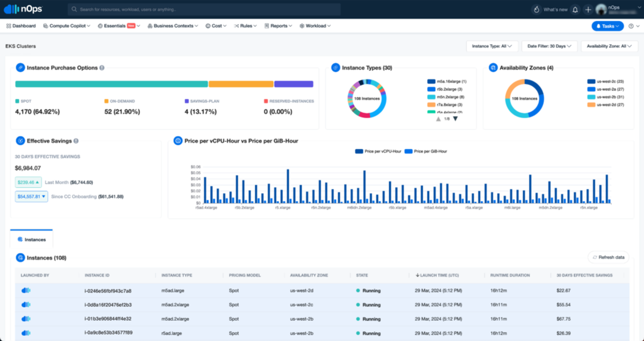644x341 pixels.
Task: Open the Instance Type: All dropdown
Action: point(492,46)
